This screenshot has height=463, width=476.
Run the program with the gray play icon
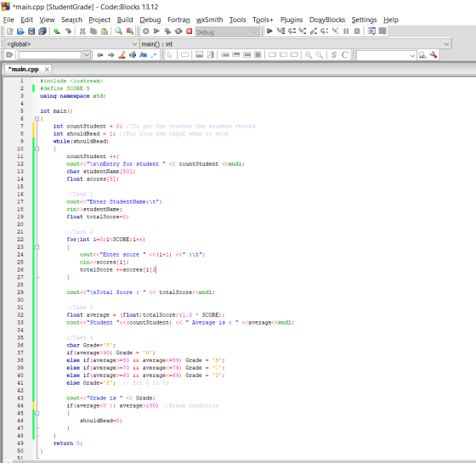point(156,31)
